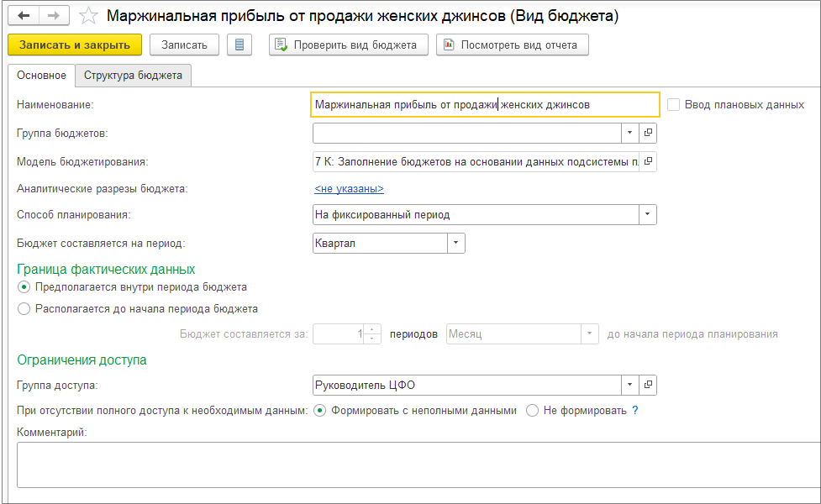Click the forward navigation arrow
This screenshot has width=821, height=504.
(53, 16)
